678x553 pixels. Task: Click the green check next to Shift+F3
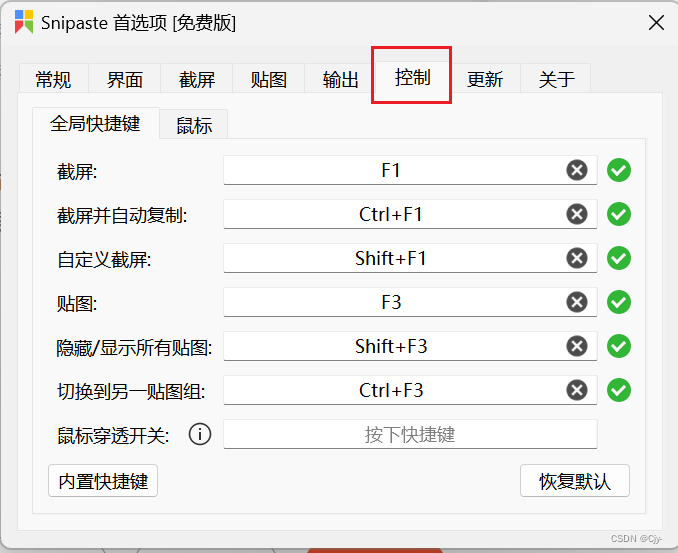(619, 346)
